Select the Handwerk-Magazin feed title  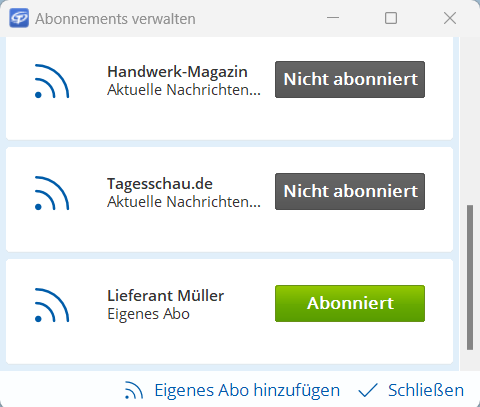177,71
